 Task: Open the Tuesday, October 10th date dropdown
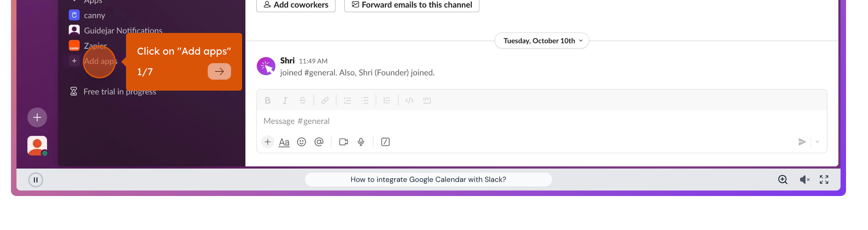pos(542,41)
